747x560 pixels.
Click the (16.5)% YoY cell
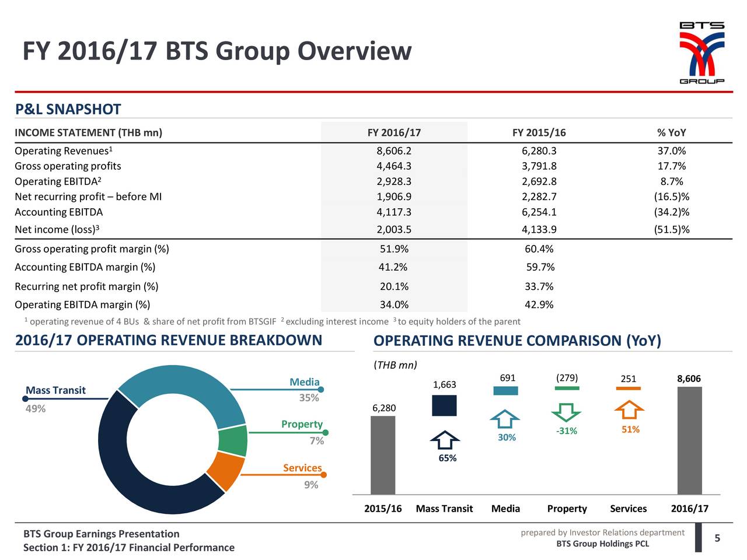tap(672, 197)
